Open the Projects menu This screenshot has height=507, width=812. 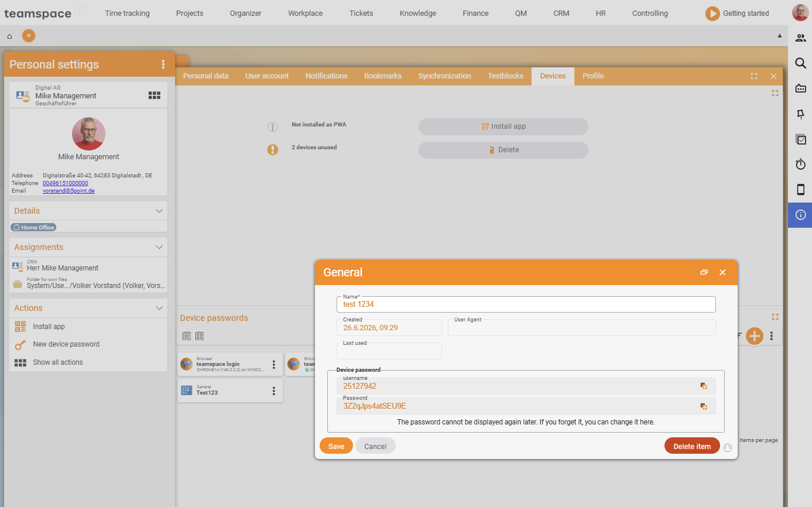pyautogui.click(x=190, y=13)
